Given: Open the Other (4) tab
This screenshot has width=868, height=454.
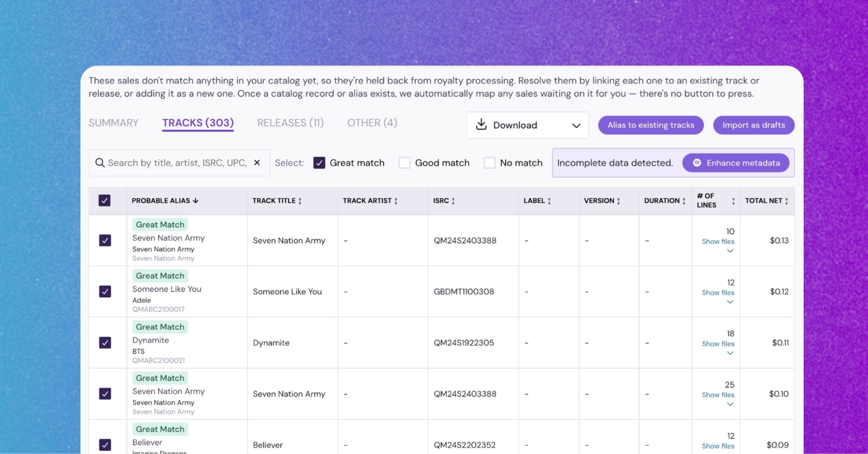Looking at the screenshot, I should [372, 123].
